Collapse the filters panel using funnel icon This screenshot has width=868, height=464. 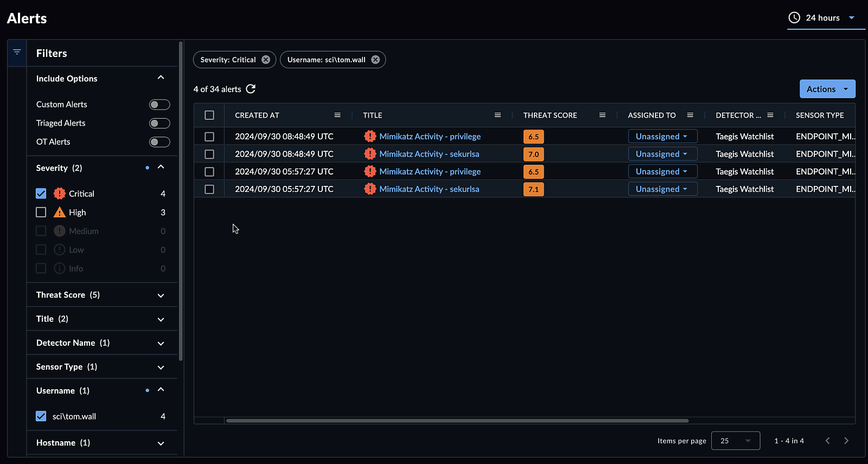(17, 52)
